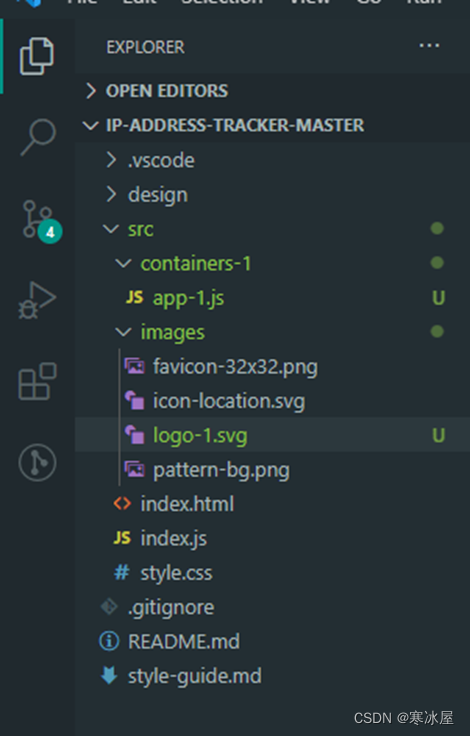470x736 pixels.
Task: Click the git status dot on images
Action: coord(437,332)
